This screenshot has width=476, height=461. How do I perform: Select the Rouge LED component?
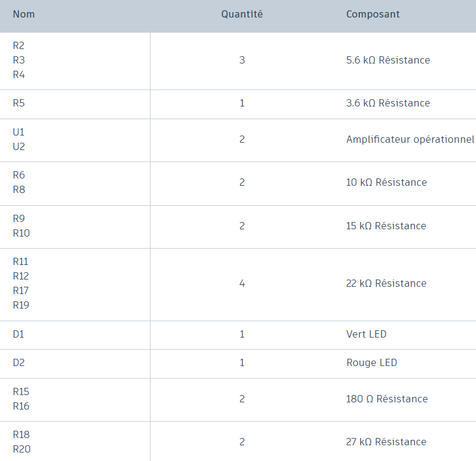point(371,362)
